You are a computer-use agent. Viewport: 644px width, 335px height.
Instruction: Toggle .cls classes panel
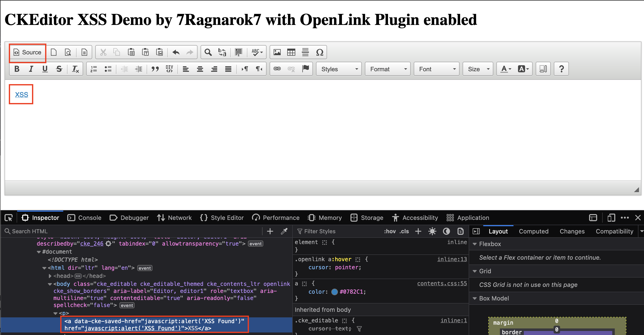click(404, 231)
